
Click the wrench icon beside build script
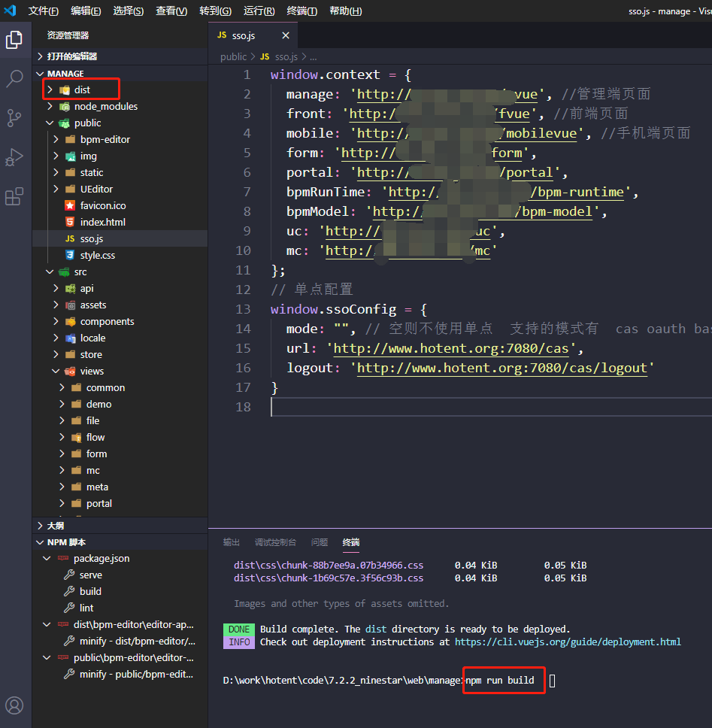click(68, 592)
